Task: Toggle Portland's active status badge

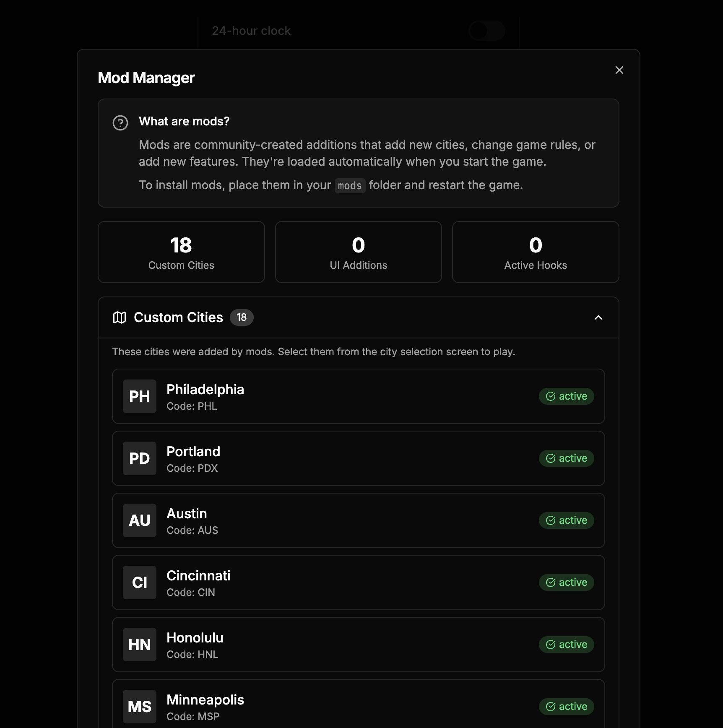Action: tap(567, 458)
